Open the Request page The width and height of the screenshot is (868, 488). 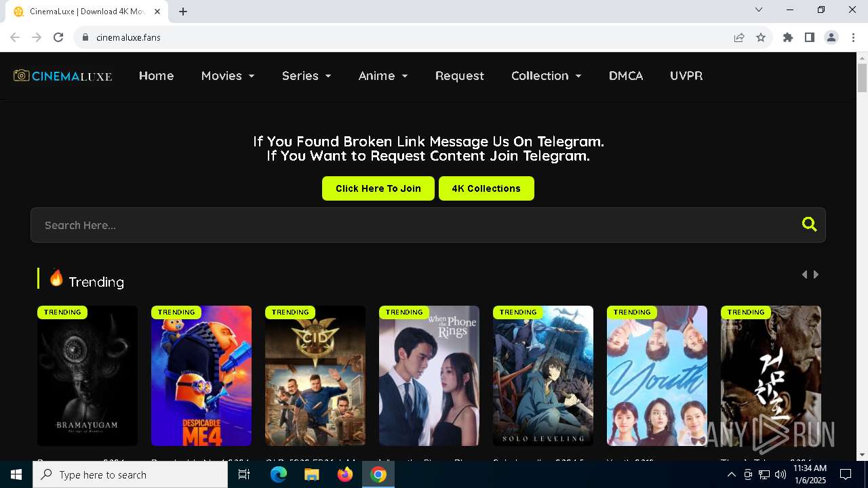pyautogui.click(x=460, y=76)
